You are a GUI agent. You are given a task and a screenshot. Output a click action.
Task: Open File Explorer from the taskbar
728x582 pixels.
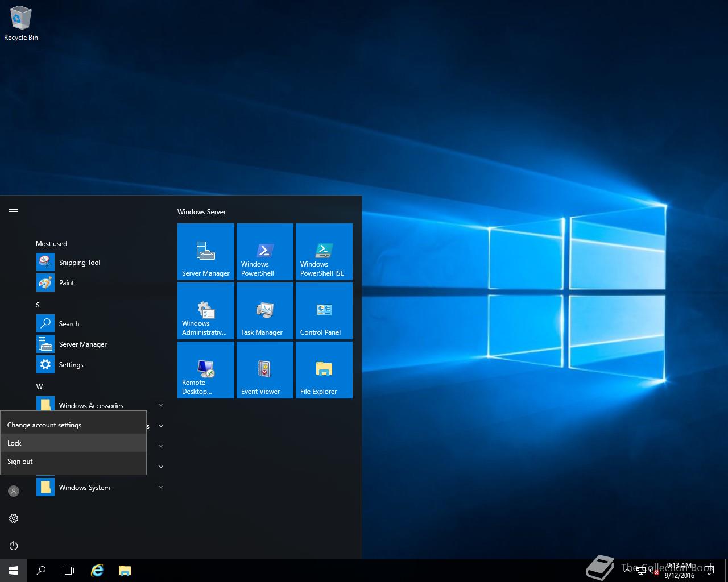pos(125,571)
